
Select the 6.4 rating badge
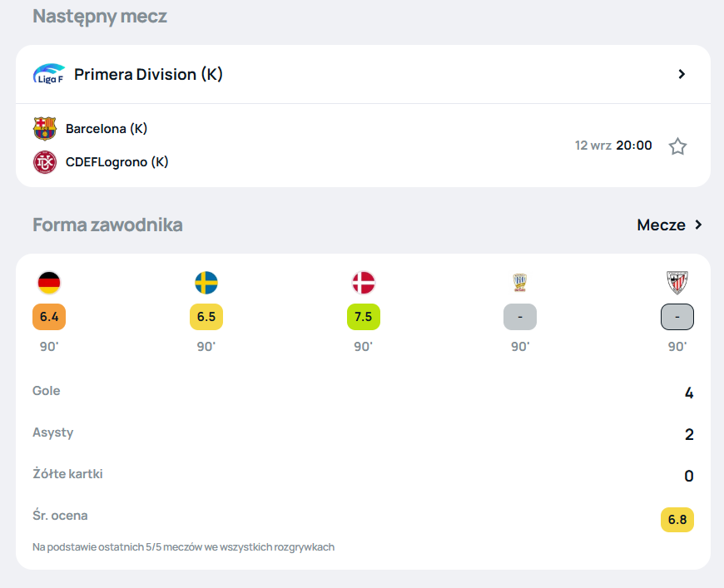point(49,317)
